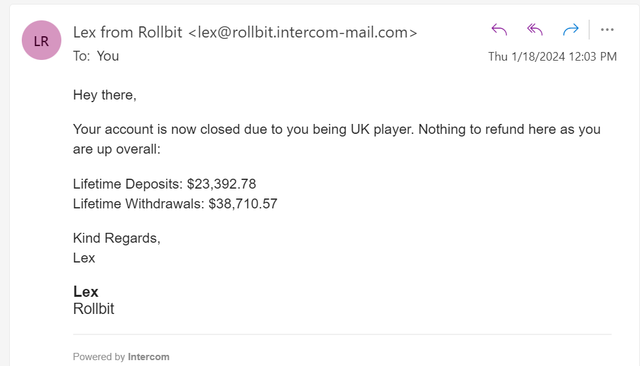Click the pink LR sender avatar
Screen dimensions: 640x366
42,40
